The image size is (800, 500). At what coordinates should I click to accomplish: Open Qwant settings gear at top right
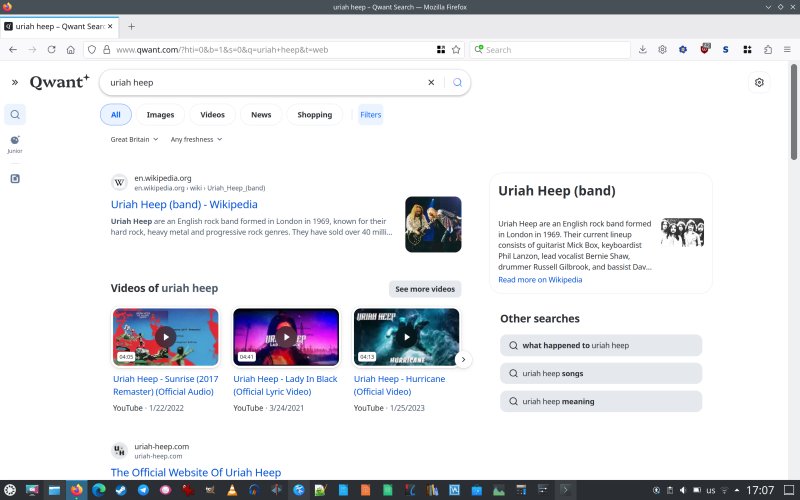(759, 82)
